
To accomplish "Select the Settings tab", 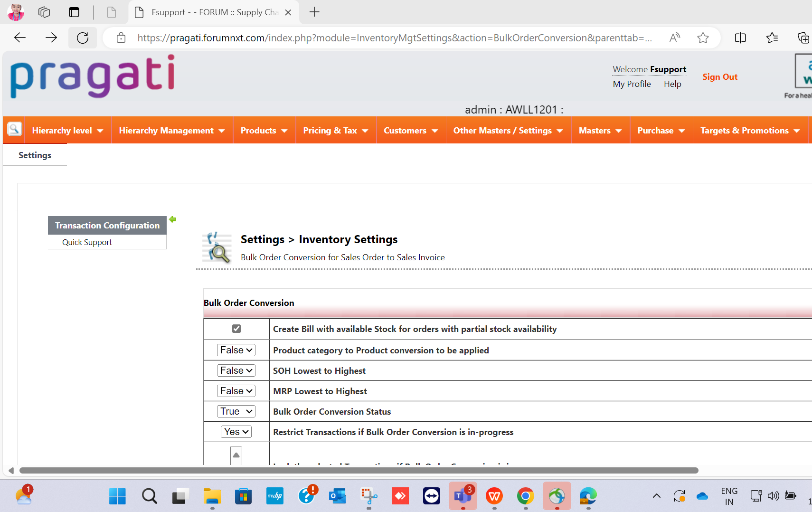I will (35, 155).
